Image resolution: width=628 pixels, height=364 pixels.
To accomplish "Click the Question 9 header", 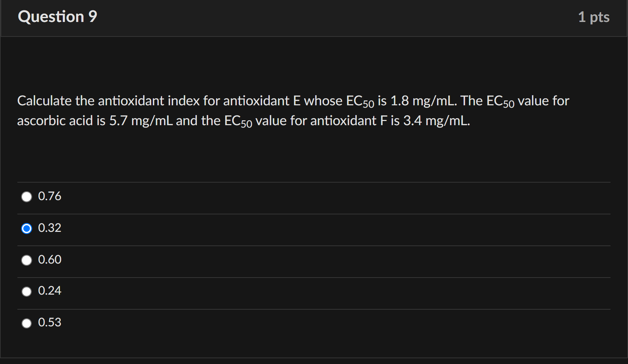I will (58, 16).
